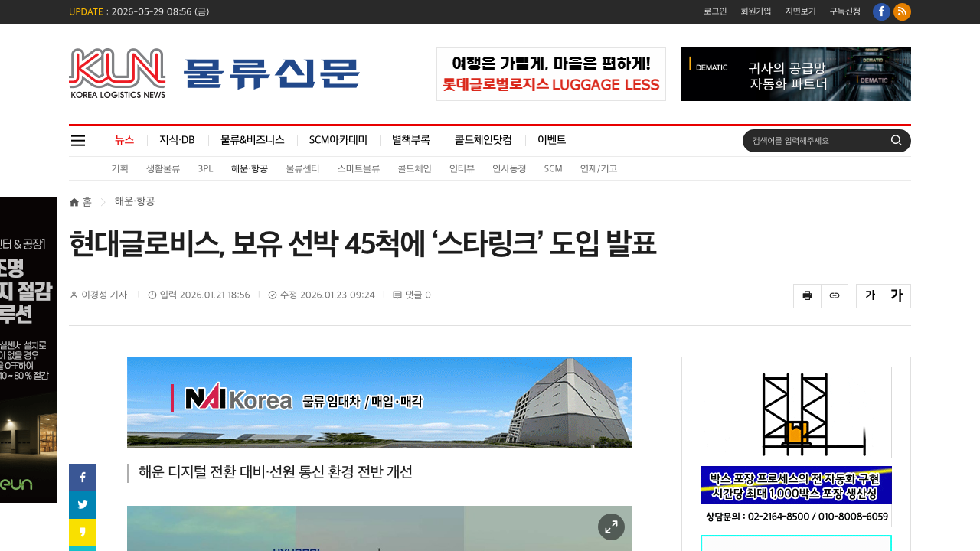980x551 pixels.
Task: Click the home icon in breadcrumb
Action: point(74,202)
